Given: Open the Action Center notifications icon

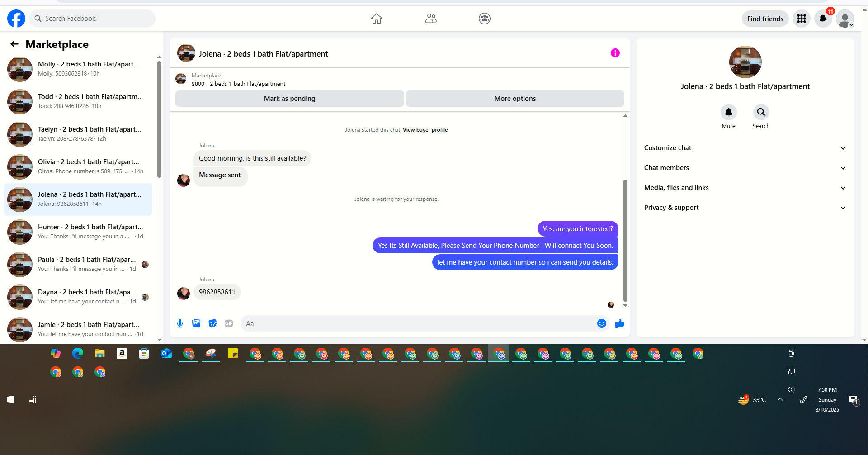Looking at the screenshot, I should point(854,400).
